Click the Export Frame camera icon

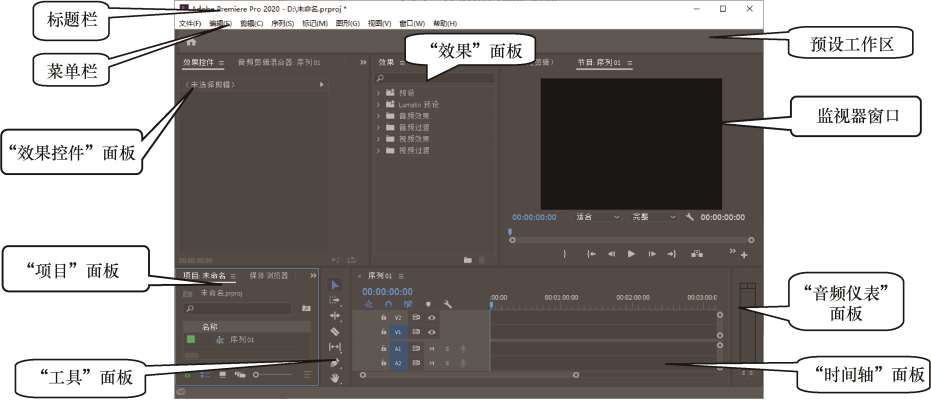click(x=696, y=254)
